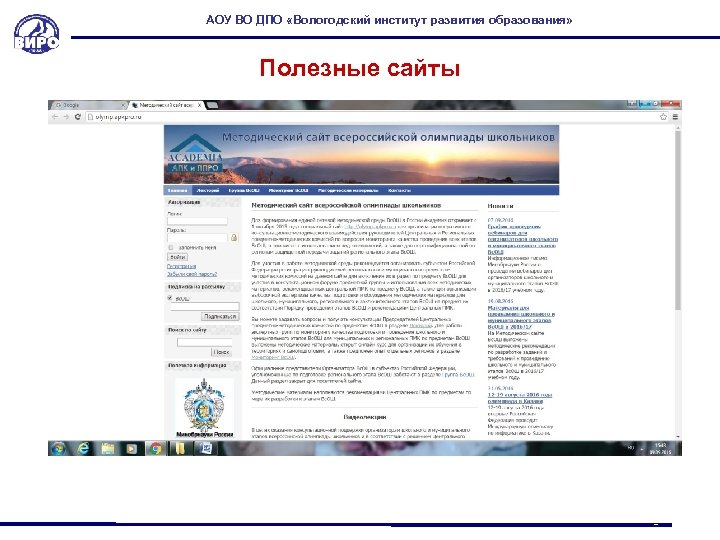
Task: Click the page vertical scrollbar thumb
Action: [678, 220]
